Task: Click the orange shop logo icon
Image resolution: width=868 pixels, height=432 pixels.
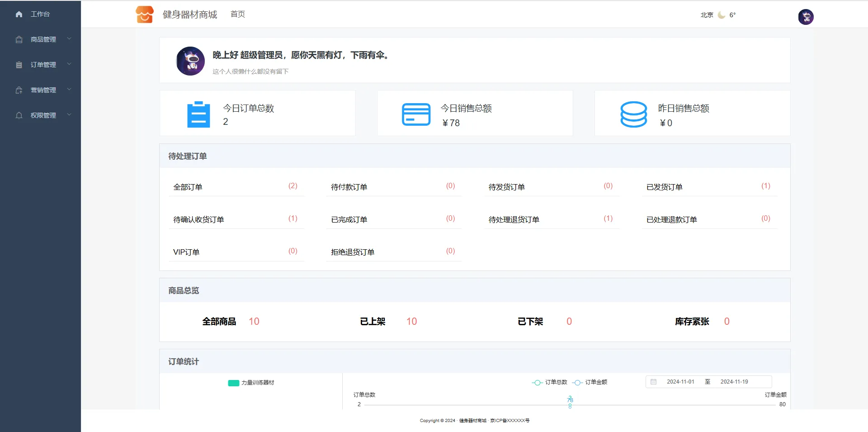Action: [x=145, y=14]
